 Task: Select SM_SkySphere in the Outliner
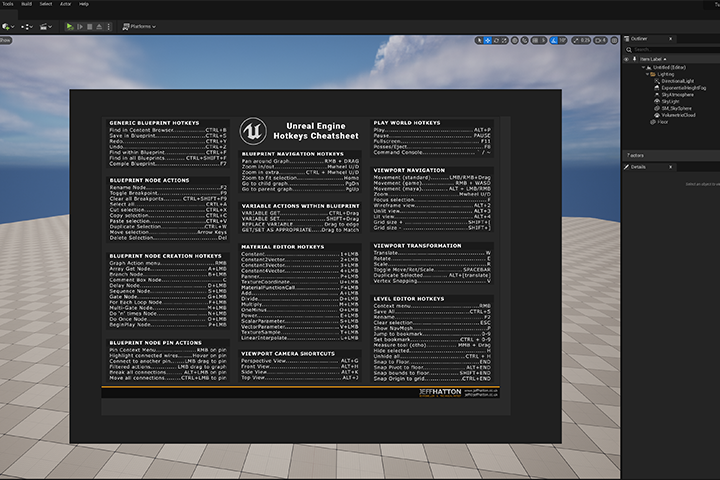pyautogui.click(x=676, y=108)
